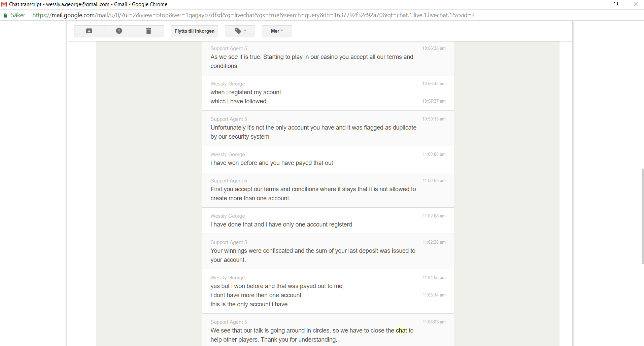Click message 'this is the only account i have'
The width and height of the screenshot is (644, 346).
point(249,304)
